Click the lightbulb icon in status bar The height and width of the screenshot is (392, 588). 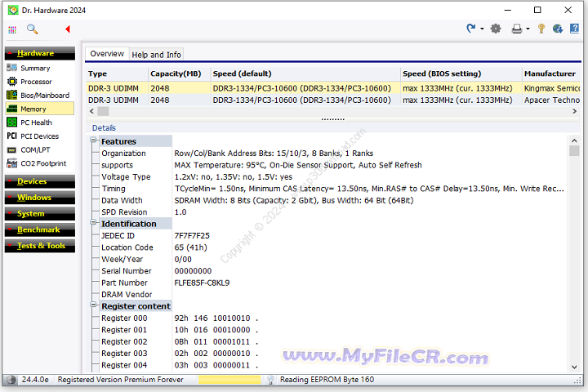270,380
